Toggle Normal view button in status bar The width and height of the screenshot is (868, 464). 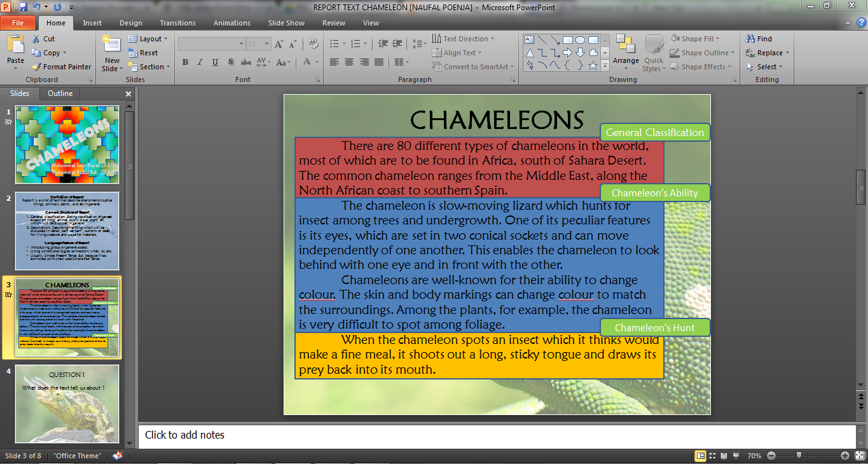(700, 456)
